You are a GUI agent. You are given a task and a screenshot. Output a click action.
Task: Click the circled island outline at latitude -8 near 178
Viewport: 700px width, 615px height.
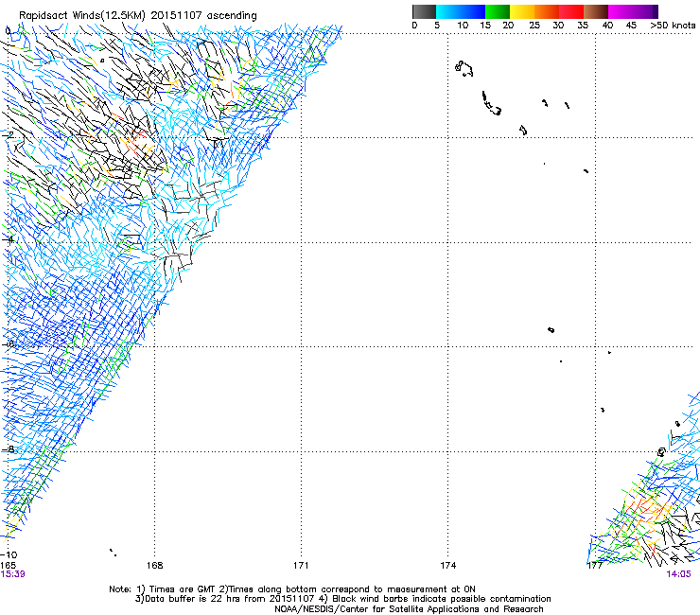(x=661, y=452)
